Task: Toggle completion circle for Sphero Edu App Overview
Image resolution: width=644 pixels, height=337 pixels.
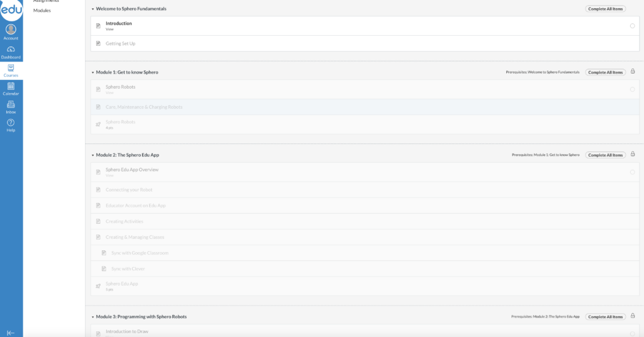Action: [633, 172]
